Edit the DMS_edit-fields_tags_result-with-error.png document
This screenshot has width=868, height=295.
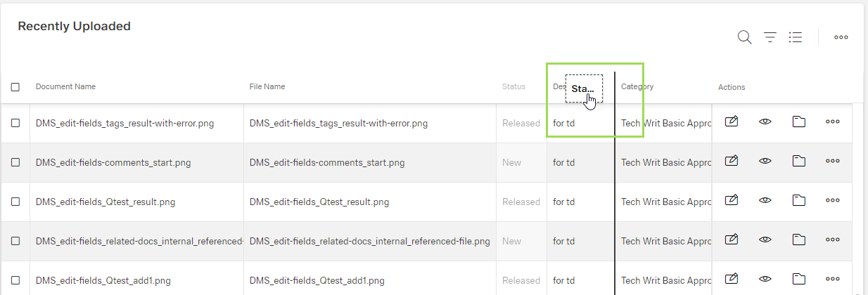732,122
